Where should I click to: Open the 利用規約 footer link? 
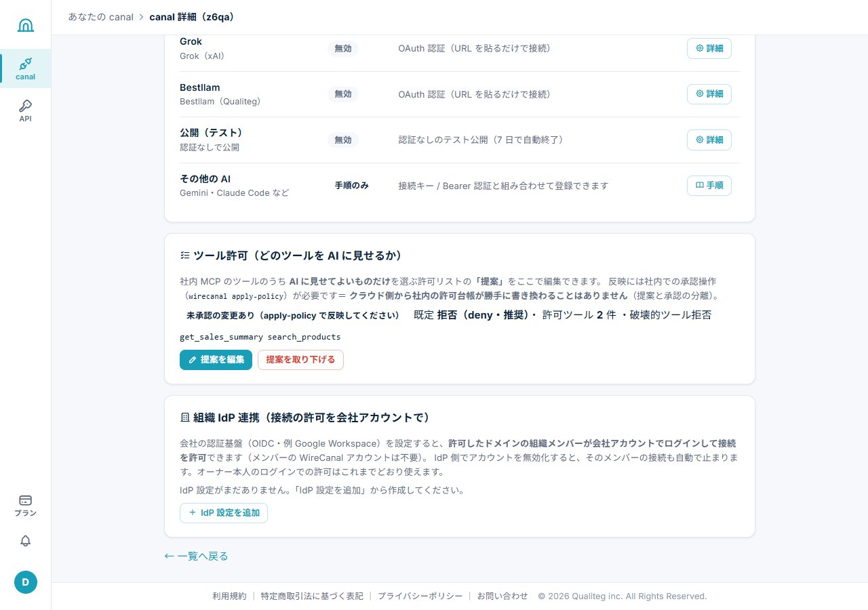click(229, 596)
